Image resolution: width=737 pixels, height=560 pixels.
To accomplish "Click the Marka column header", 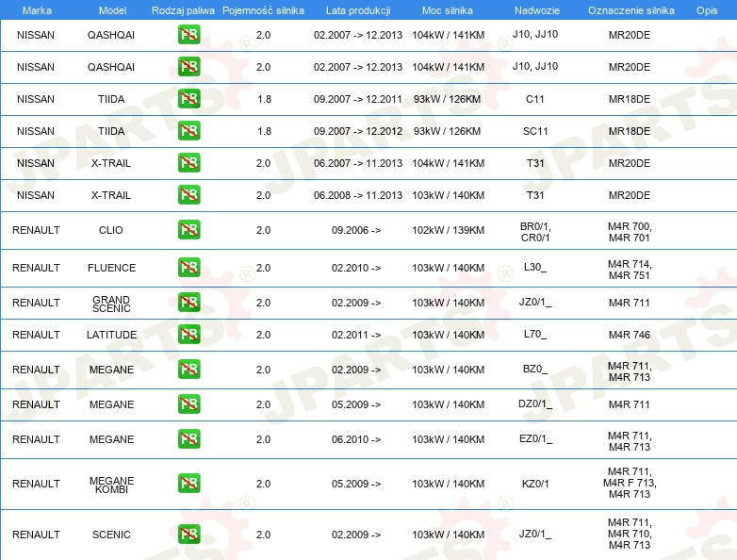I will click(x=36, y=10).
